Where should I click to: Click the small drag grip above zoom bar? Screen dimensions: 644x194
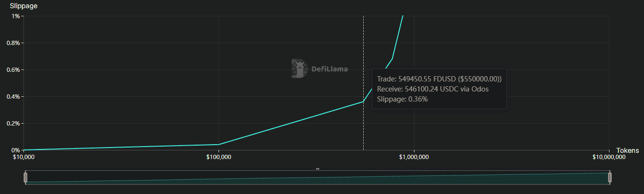click(x=317, y=169)
